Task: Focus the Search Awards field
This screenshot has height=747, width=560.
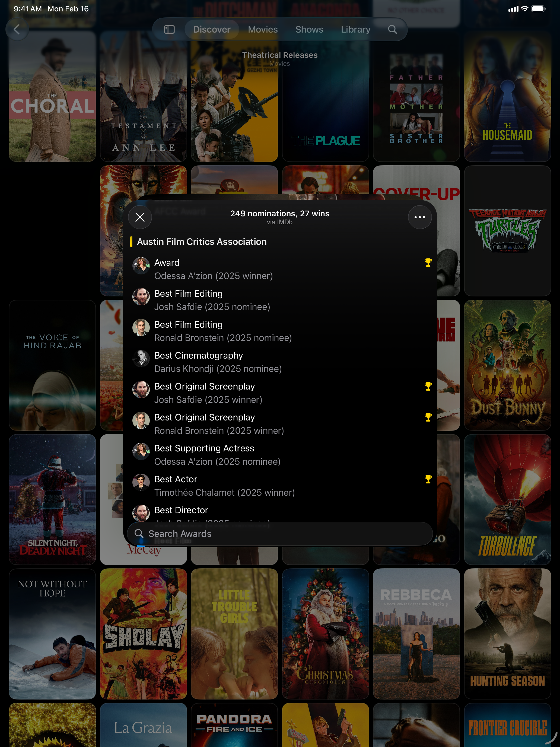Action: 280,534
